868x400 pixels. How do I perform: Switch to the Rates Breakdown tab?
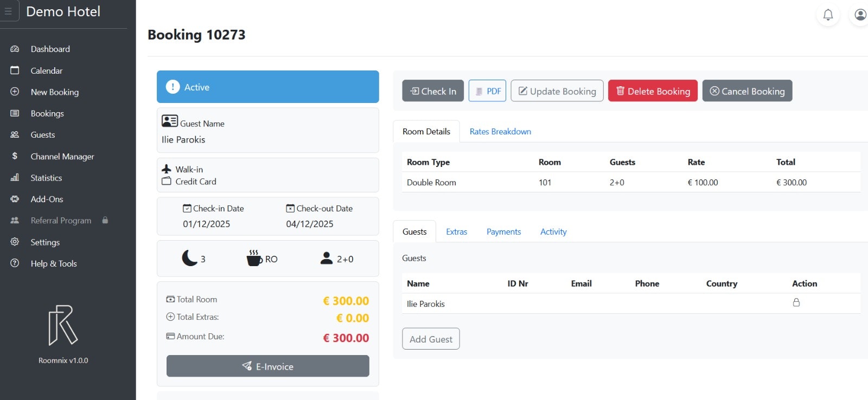pos(500,131)
